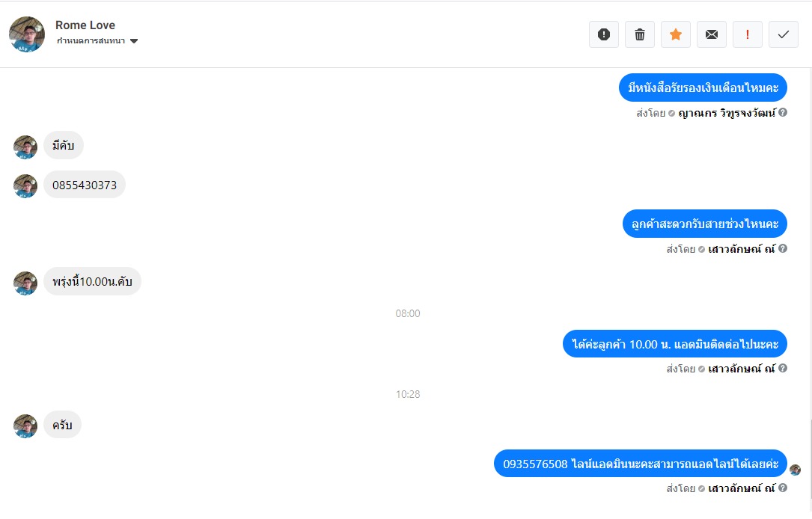The width and height of the screenshot is (812, 519).
Task: Open sender name ญาณกร วิฑูรจงวัฒน์
Action: 727,113
